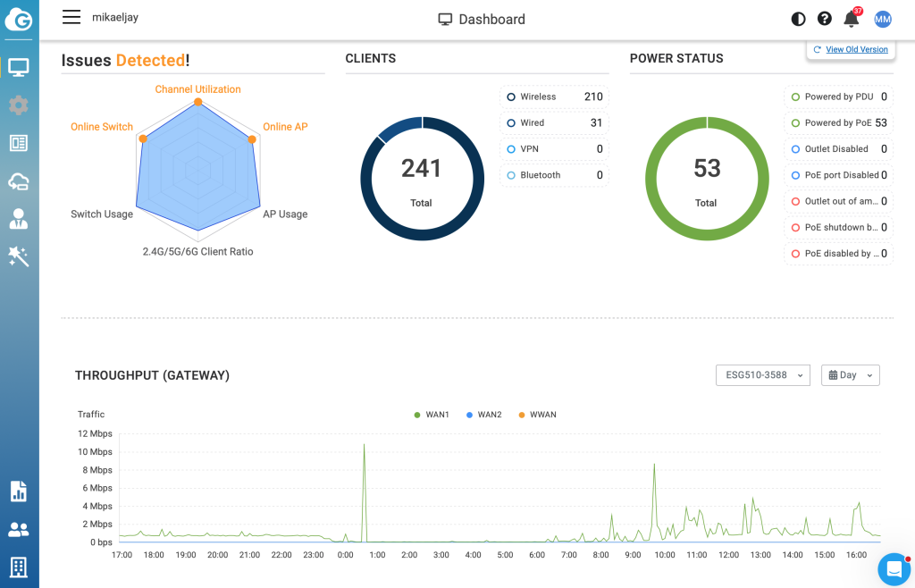
Task: Click the Channel Utilization radar label
Action: click(197, 89)
